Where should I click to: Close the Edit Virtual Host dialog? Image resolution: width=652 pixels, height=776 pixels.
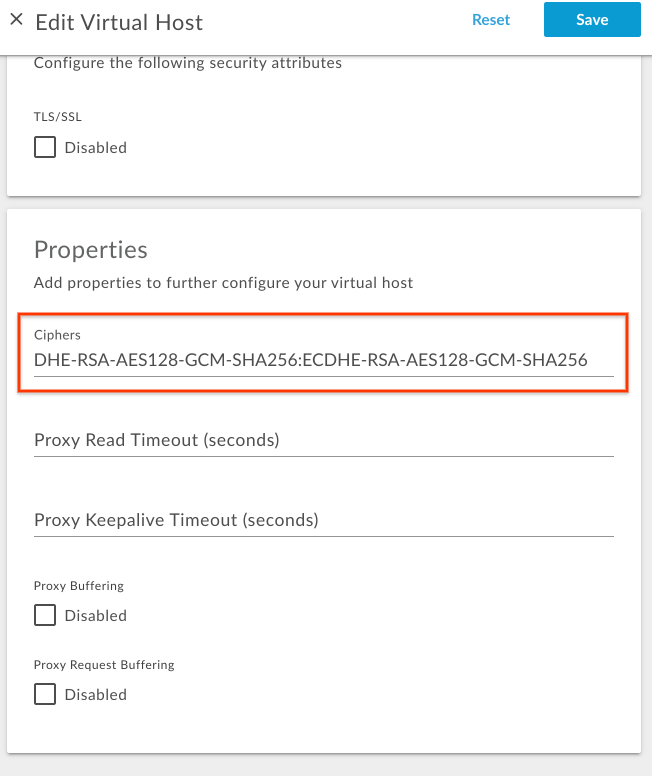(x=16, y=20)
